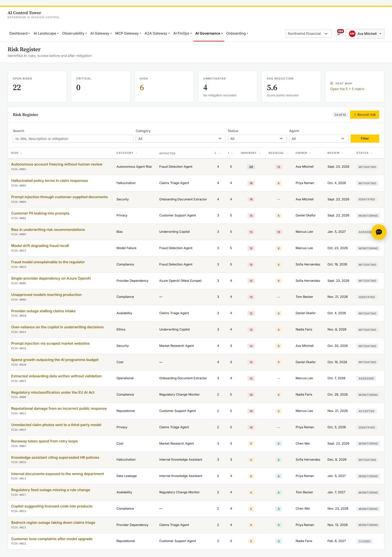Open the Northwind Financial organization dropdown
This screenshot has width=392, height=557.
coord(308,34)
